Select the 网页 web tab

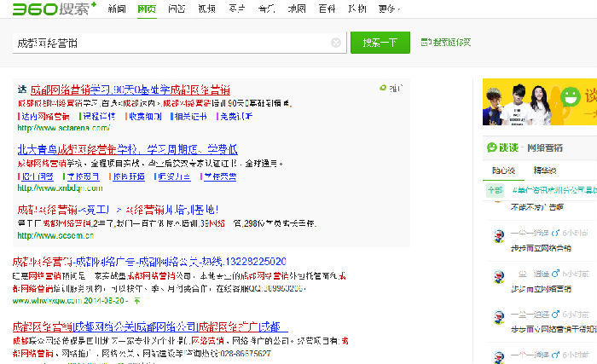coord(147,9)
